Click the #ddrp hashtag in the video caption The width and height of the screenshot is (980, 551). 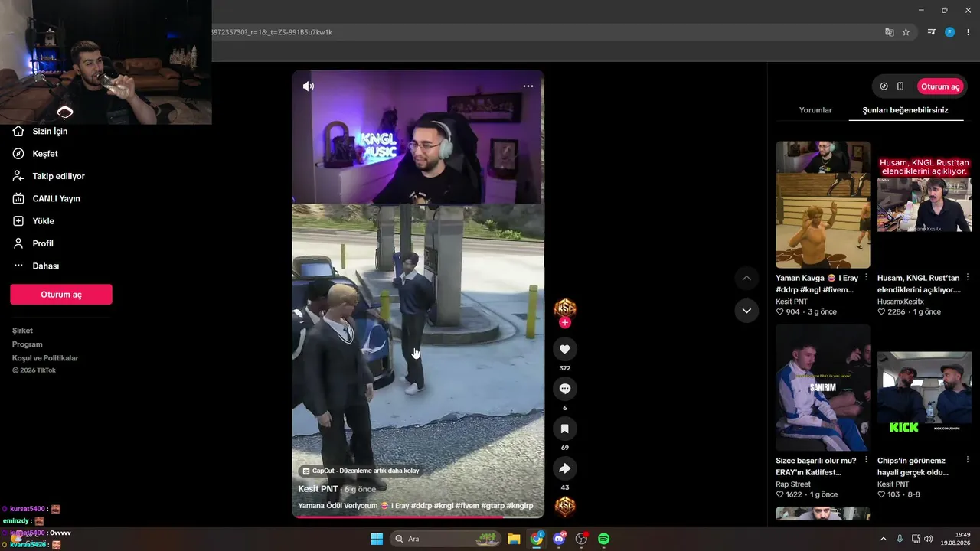pyautogui.click(x=421, y=506)
